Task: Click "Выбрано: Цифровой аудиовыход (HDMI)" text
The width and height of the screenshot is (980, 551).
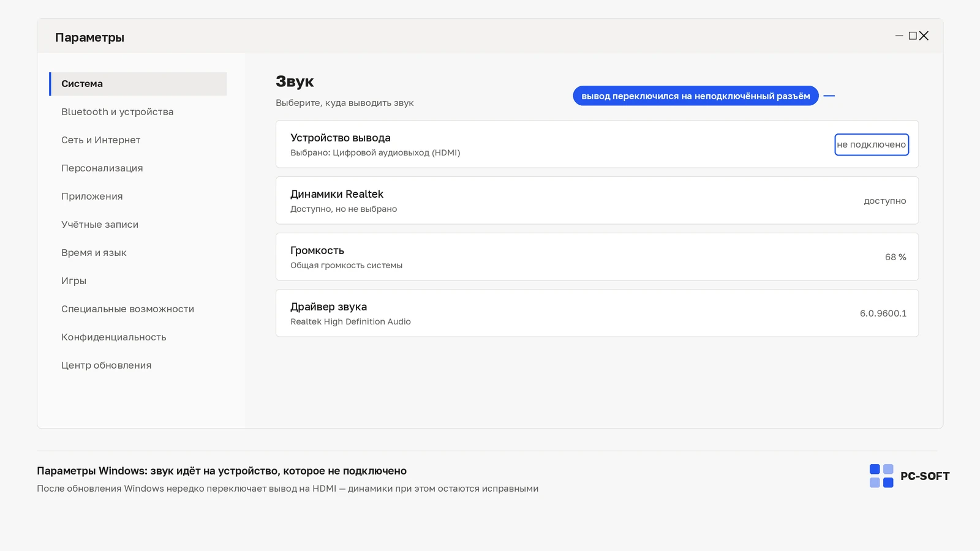Action: [x=375, y=152]
